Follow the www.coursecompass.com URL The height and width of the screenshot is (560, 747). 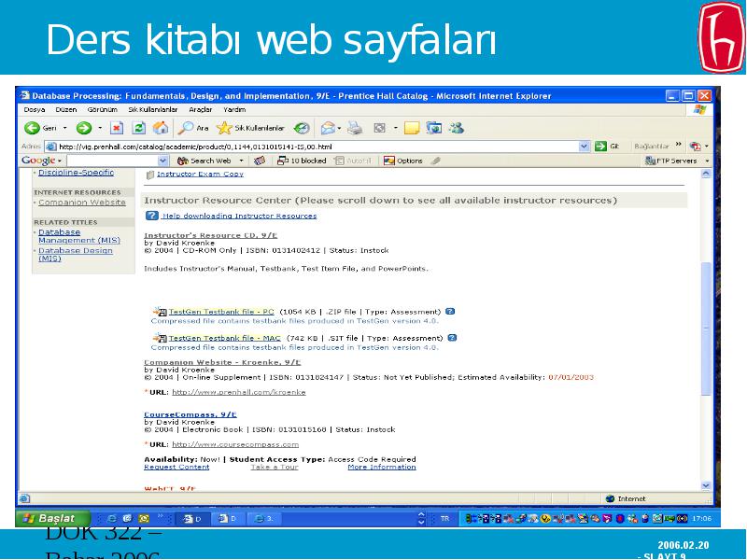point(235,445)
